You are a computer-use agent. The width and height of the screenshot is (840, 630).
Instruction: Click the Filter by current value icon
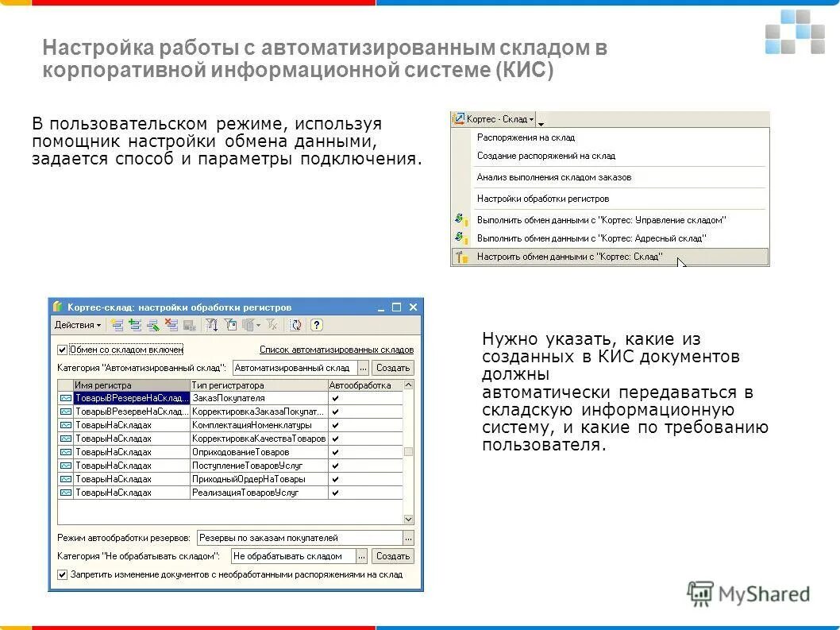[x=230, y=325]
